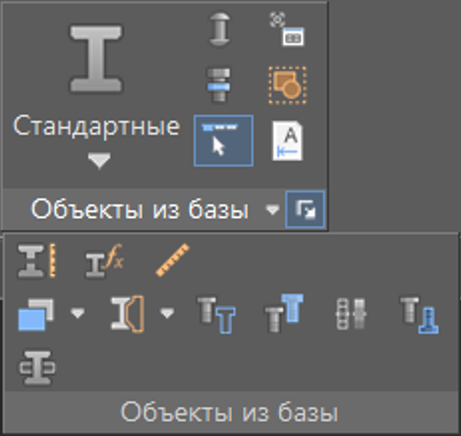This screenshot has height=436, width=461.
Task: Click the orange dashed-frame group shapes icon
Action: click(288, 85)
